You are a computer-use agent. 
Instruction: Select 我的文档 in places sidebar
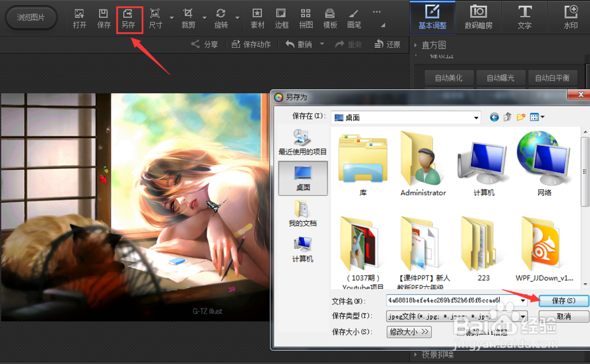click(303, 214)
